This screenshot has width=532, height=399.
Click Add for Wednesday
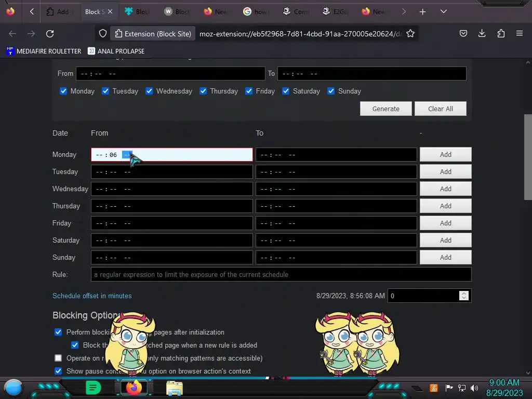coord(445,189)
